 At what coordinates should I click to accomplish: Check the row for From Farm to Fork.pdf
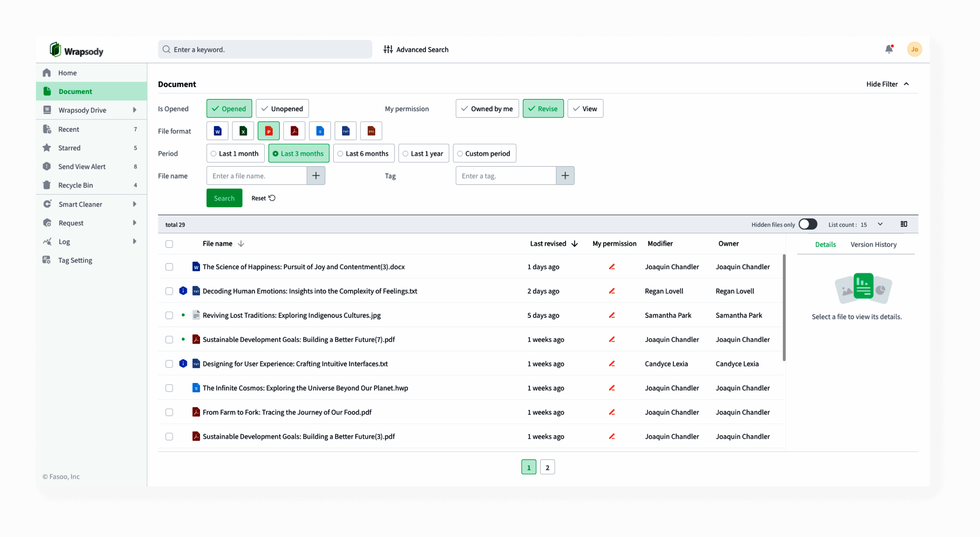point(169,412)
